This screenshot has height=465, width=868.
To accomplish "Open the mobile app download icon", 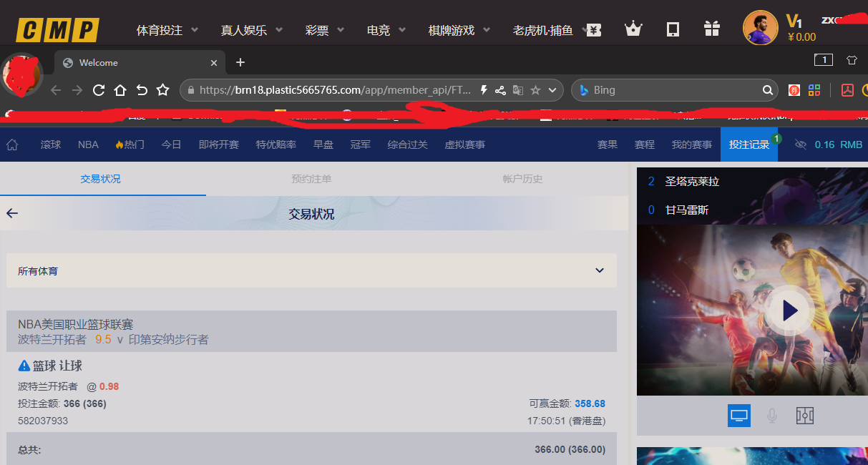I will click(x=672, y=29).
